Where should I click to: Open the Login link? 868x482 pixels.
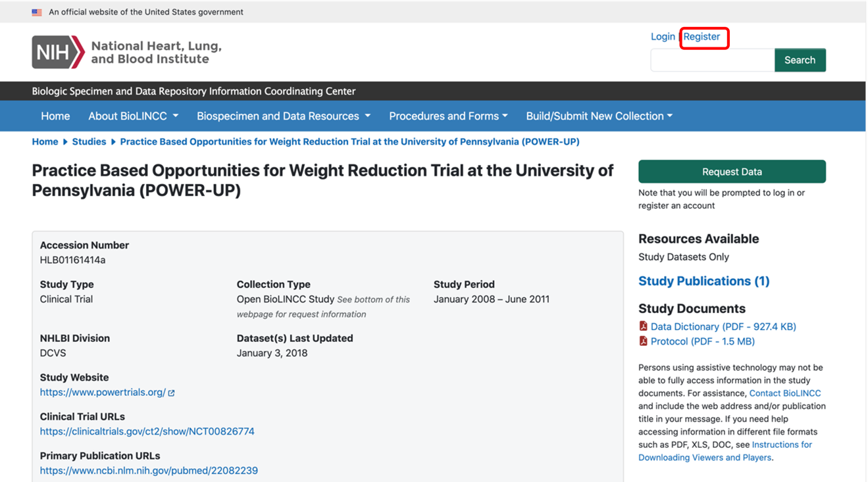coord(663,37)
